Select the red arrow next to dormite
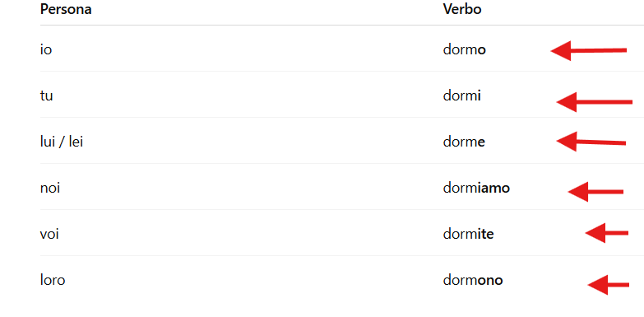This screenshot has height=317, width=644. coord(607,233)
